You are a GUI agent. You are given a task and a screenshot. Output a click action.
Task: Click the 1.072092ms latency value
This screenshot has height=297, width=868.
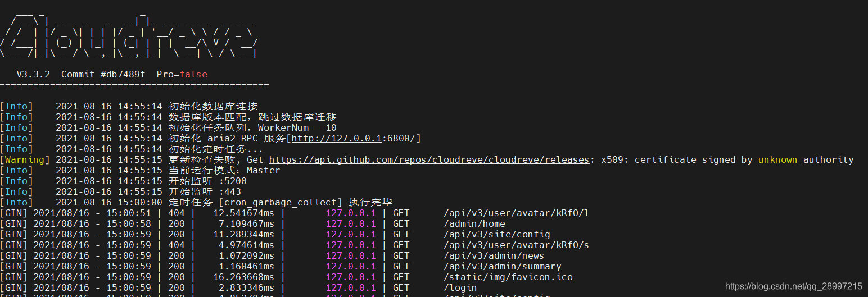click(247, 256)
